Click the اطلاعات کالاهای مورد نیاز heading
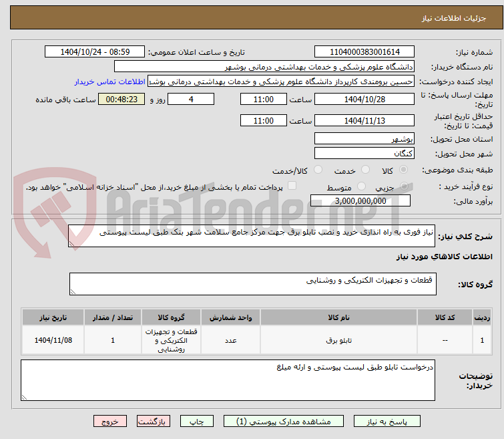This screenshot has height=439, width=504. click(444, 257)
